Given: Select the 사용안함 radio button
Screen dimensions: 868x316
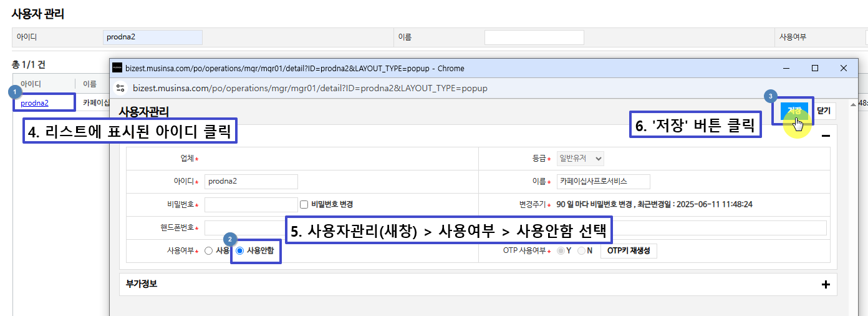Looking at the screenshot, I should [240, 251].
